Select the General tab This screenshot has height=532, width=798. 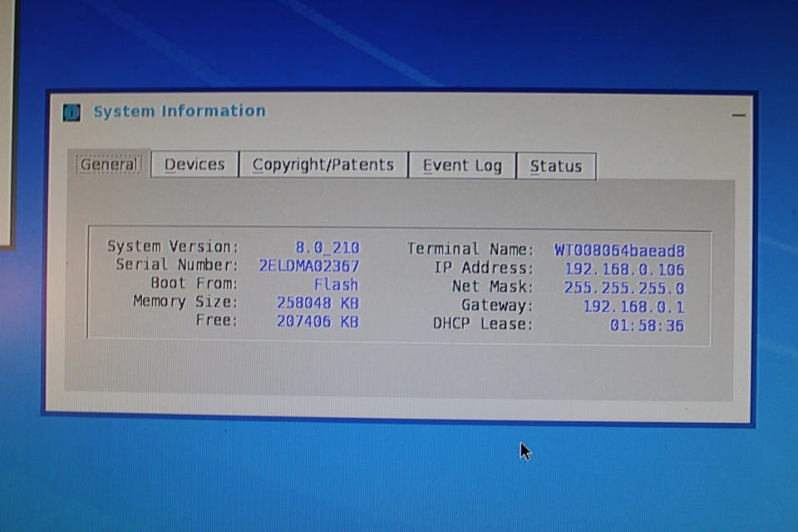[x=109, y=164]
